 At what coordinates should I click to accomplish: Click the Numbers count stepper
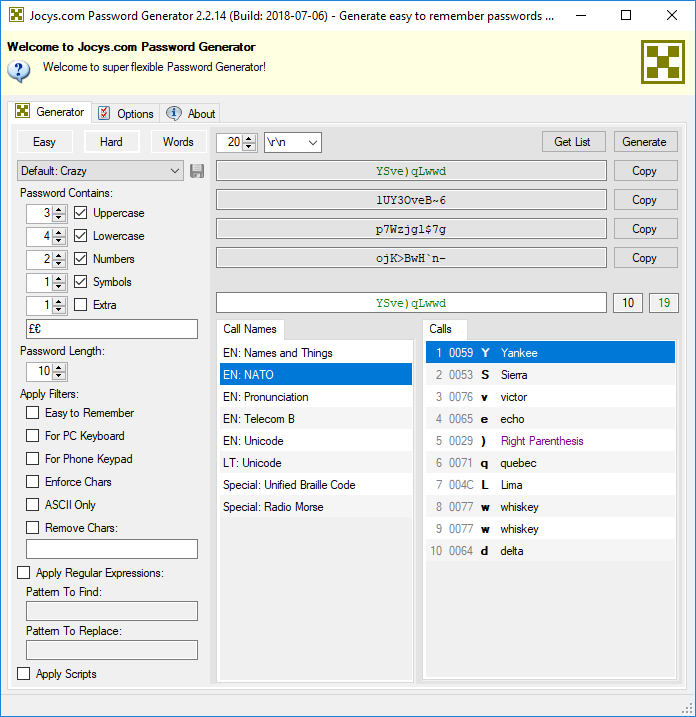[x=47, y=259]
